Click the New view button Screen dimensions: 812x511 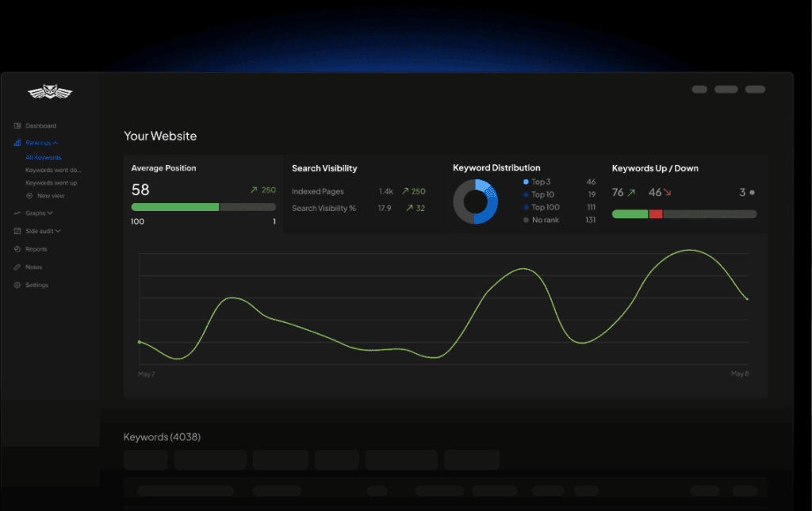[49, 195]
